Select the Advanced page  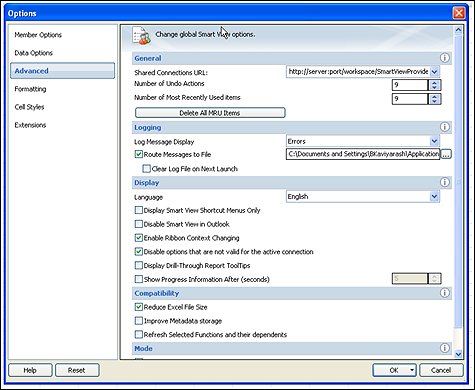coord(62,71)
